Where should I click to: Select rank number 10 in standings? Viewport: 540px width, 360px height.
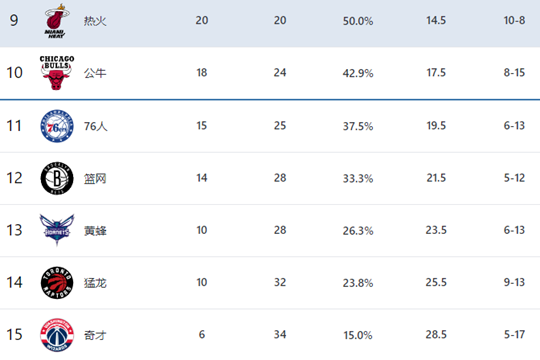[14, 73]
